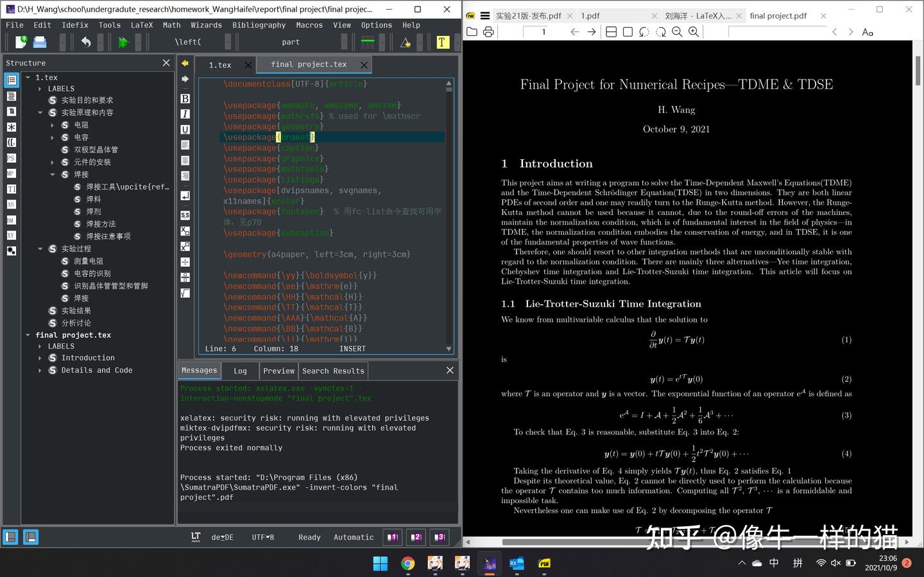Undo the last edit
Screen dimensions: 924x577
coord(87,42)
